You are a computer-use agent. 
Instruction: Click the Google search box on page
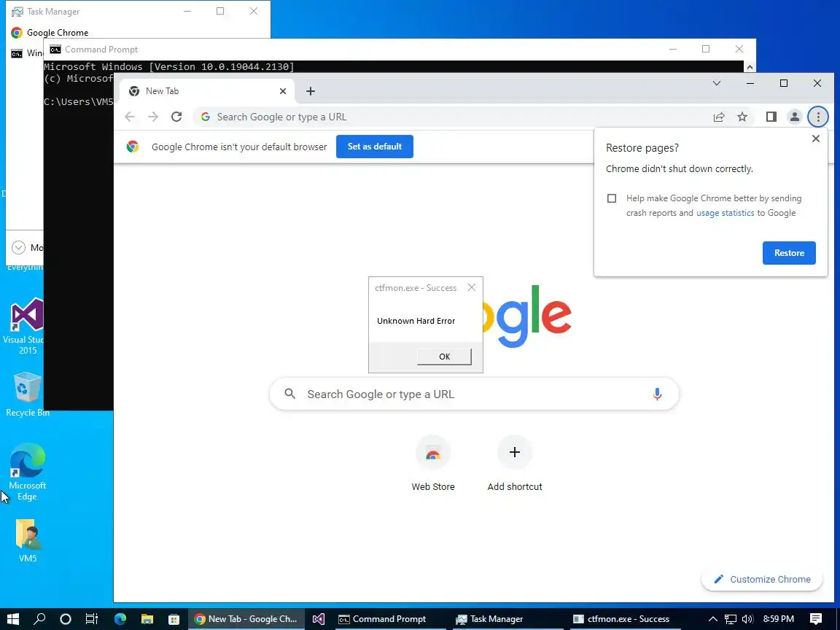pyautogui.click(x=474, y=394)
